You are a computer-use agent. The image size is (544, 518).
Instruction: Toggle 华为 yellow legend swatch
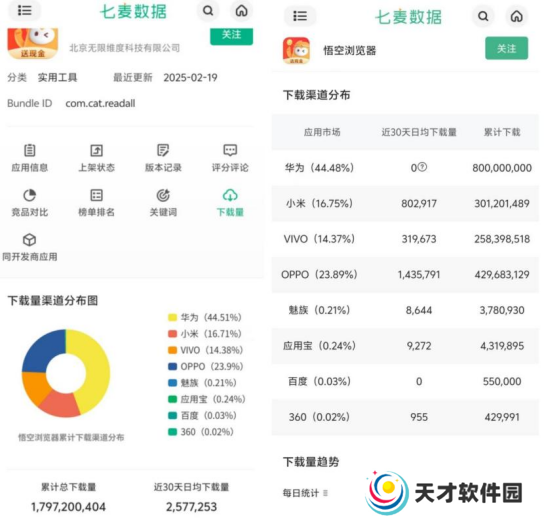tap(172, 317)
